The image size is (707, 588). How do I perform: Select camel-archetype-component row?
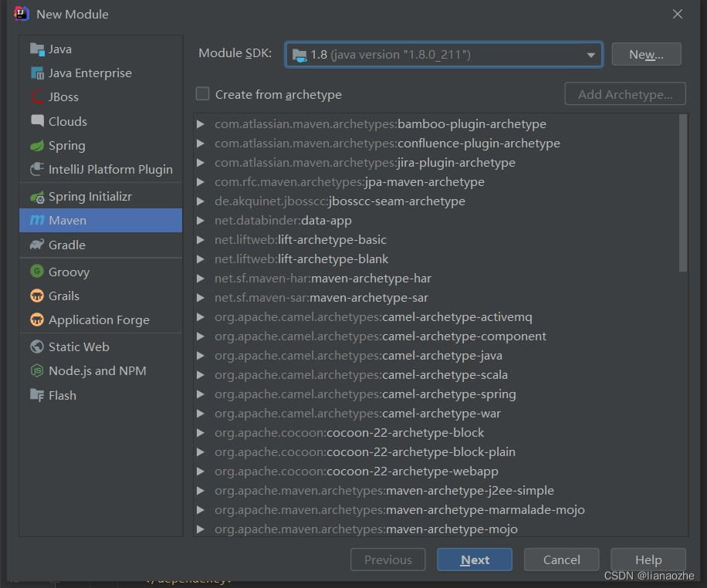coord(436,336)
